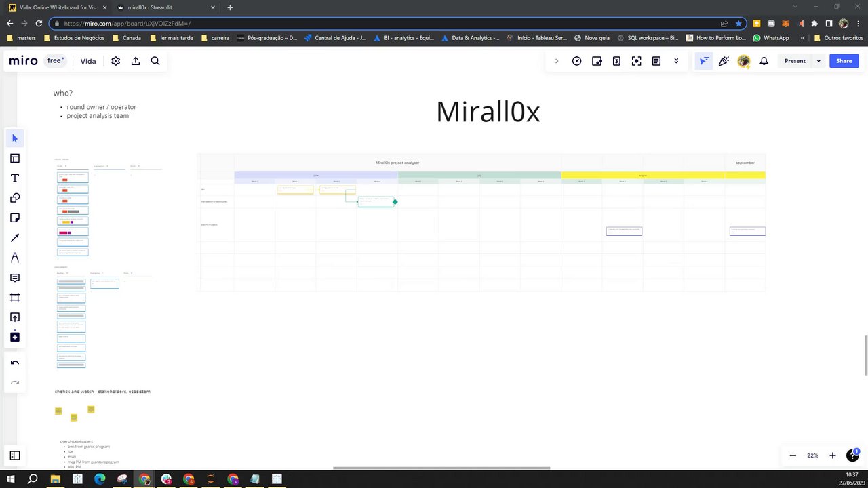Open the Canada bookmark folder
Image resolution: width=868 pixels, height=488 pixels.
pyautogui.click(x=127, y=38)
